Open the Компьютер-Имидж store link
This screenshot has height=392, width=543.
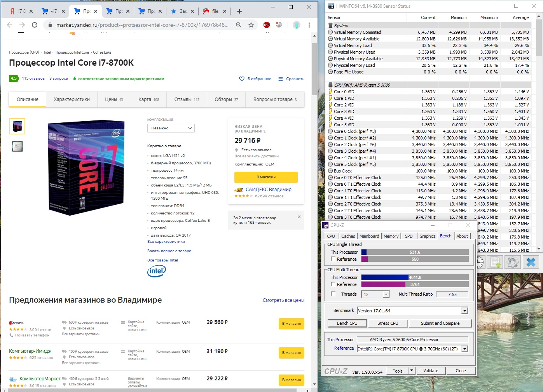[30, 351]
